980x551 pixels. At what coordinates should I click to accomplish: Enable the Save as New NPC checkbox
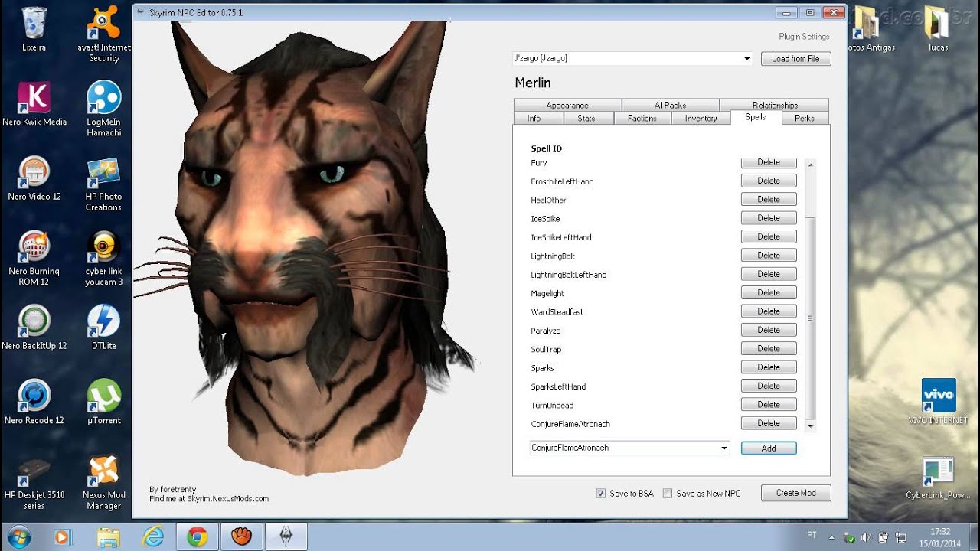tap(668, 494)
